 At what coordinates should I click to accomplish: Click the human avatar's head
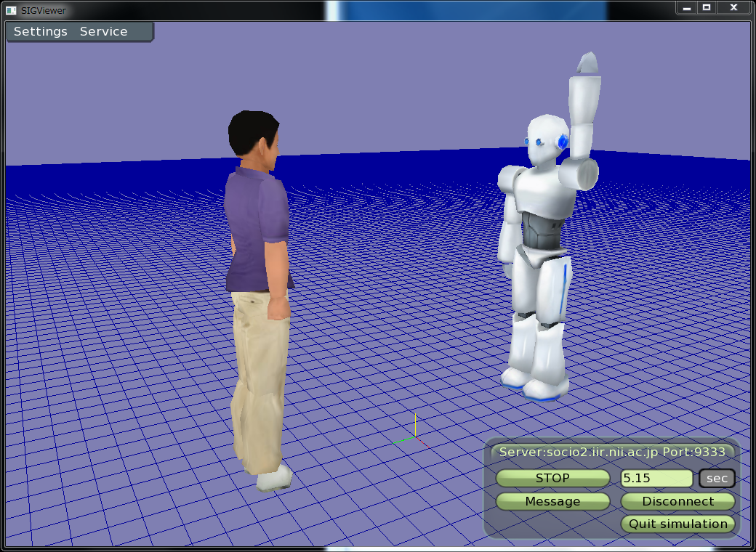(254, 138)
